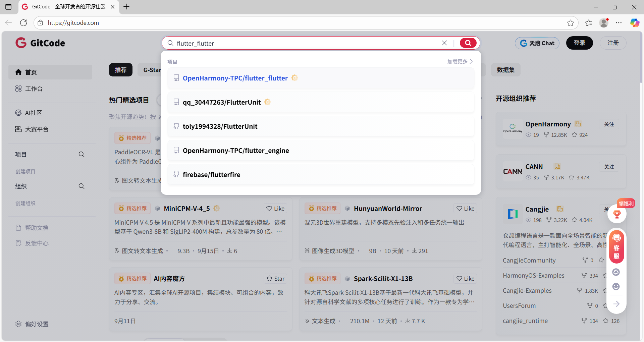Refresh the browser page
The width and height of the screenshot is (644, 342).
click(x=23, y=22)
